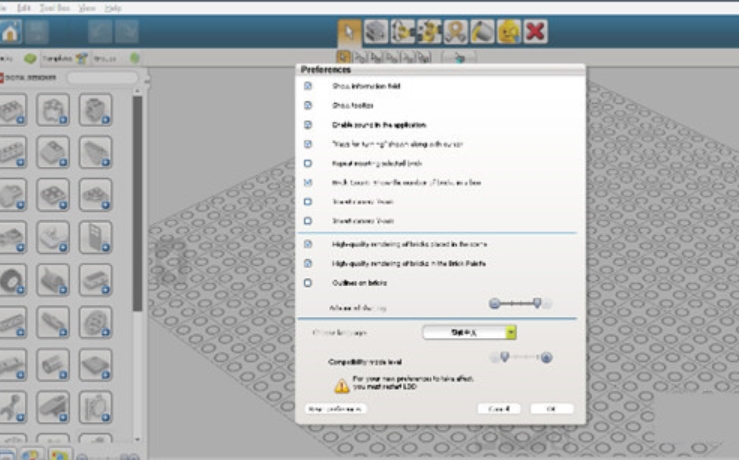Toggle Enable sound in the application

coord(308,124)
